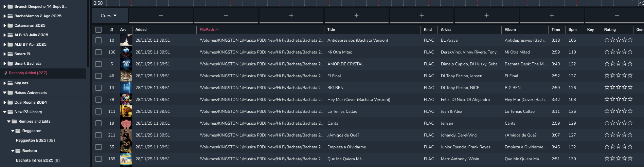Click album art for Antidepresivos track
This screenshot has height=167, width=644.
coord(126,40)
